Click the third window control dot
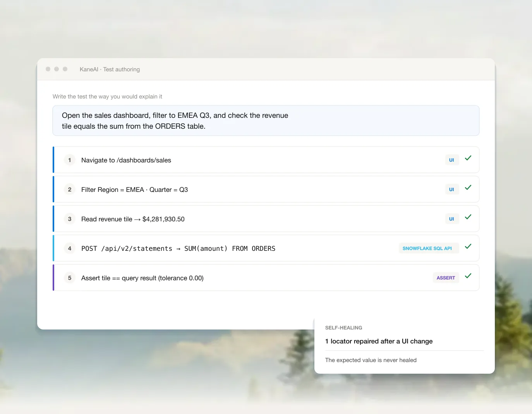532x414 pixels. click(x=65, y=69)
